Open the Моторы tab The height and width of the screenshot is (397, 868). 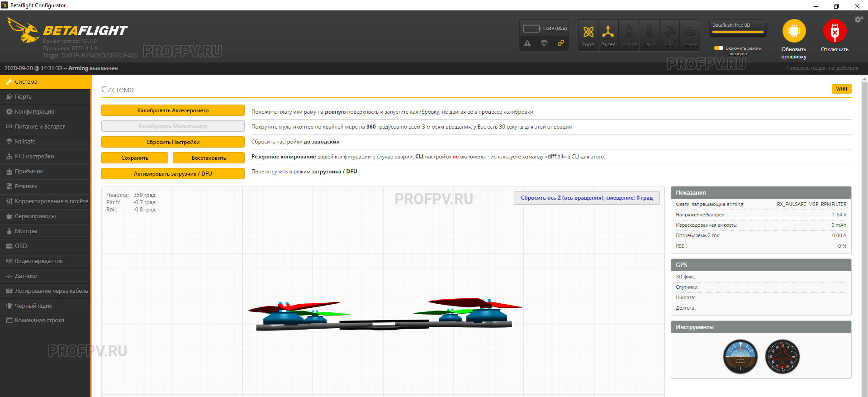click(45, 231)
